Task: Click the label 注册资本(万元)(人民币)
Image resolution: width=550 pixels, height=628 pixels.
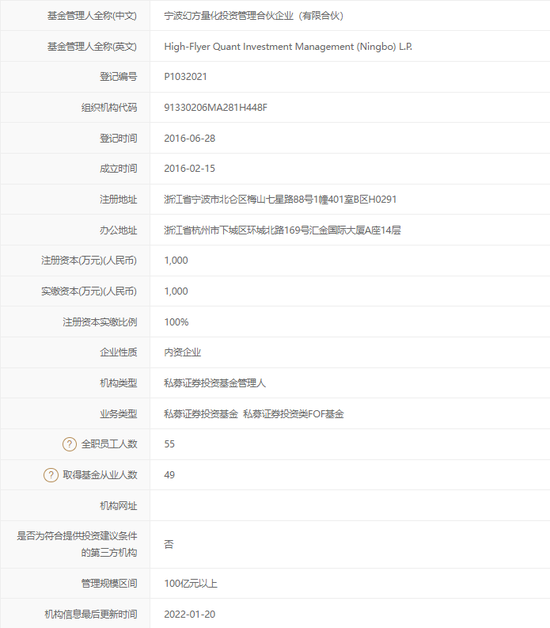Action: [89, 260]
